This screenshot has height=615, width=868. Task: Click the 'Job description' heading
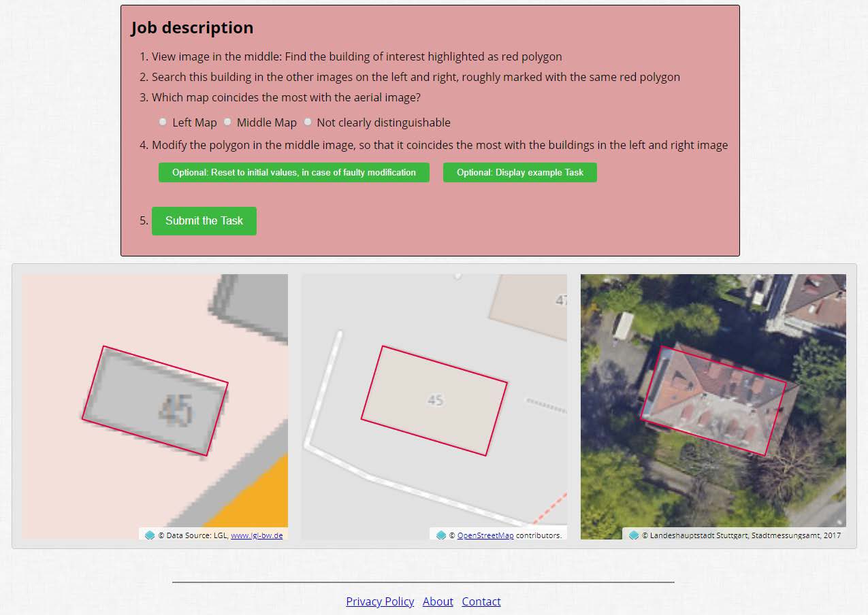click(x=192, y=27)
